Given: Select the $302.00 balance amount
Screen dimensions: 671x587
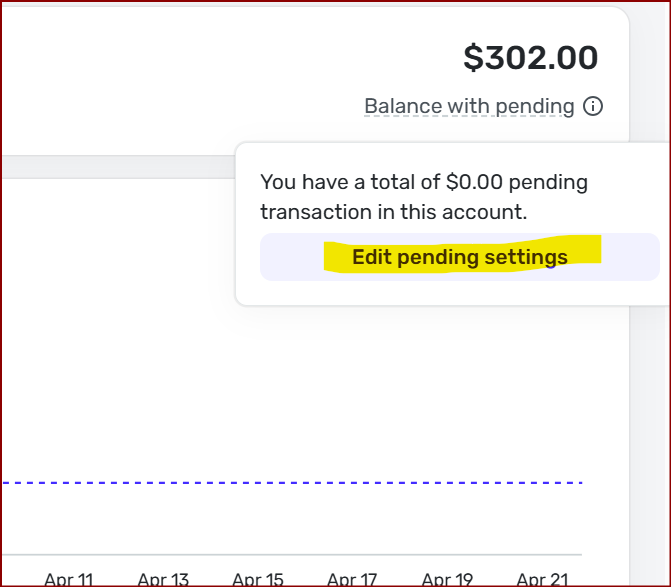Looking at the screenshot, I should tap(530, 58).
